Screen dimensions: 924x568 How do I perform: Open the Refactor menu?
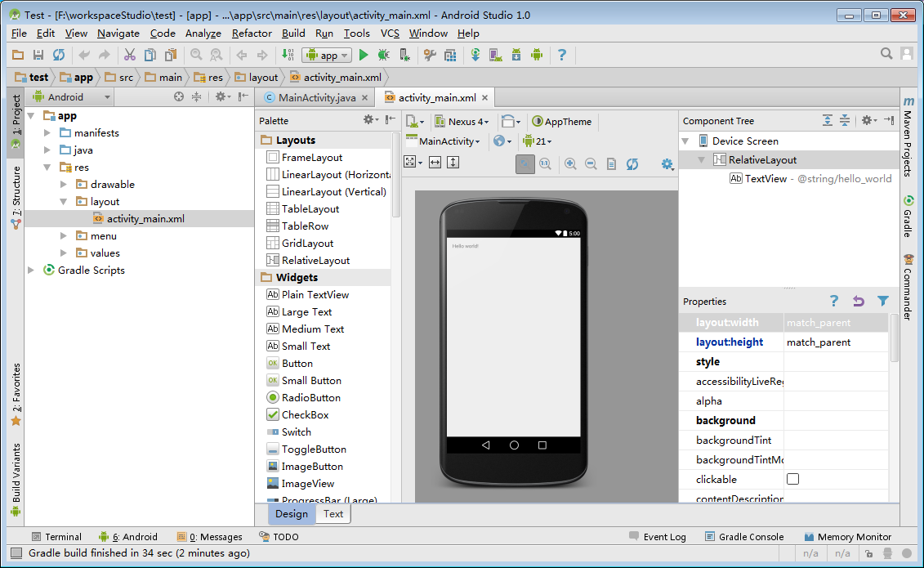(252, 33)
